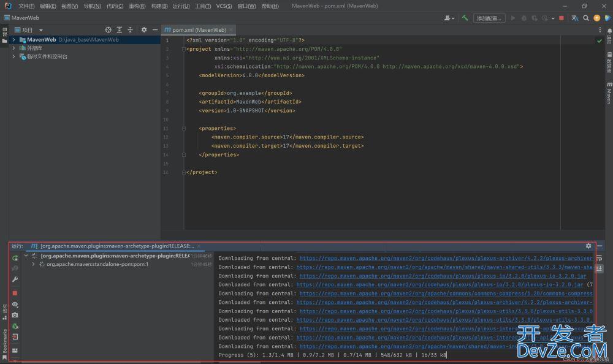Click the layout restore icon in run panel
The width and height of the screenshot is (613, 364).
point(15,351)
